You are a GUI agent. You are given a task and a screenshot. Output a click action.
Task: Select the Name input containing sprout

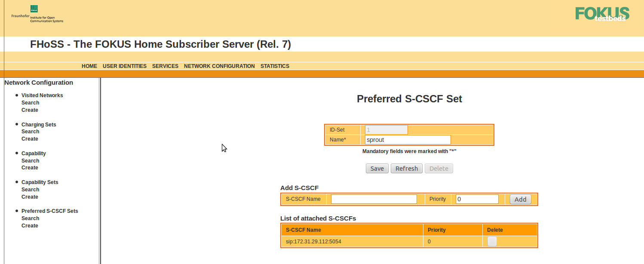(407, 139)
